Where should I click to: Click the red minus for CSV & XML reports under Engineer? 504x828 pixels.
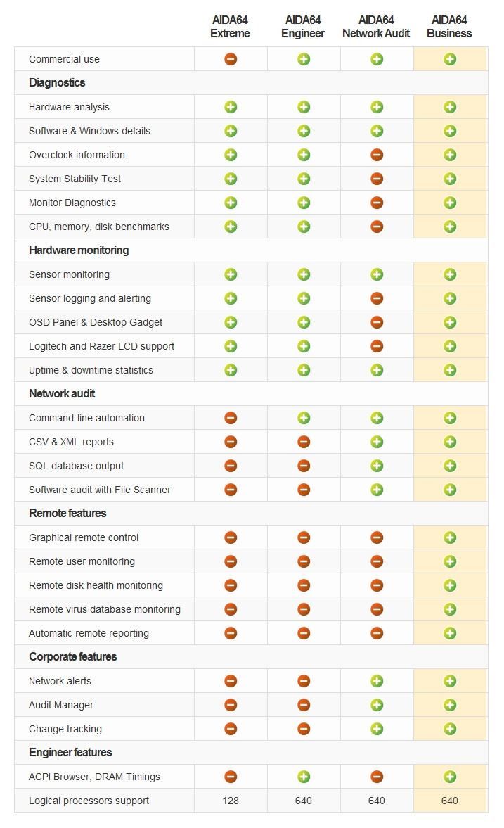coord(304,442)
